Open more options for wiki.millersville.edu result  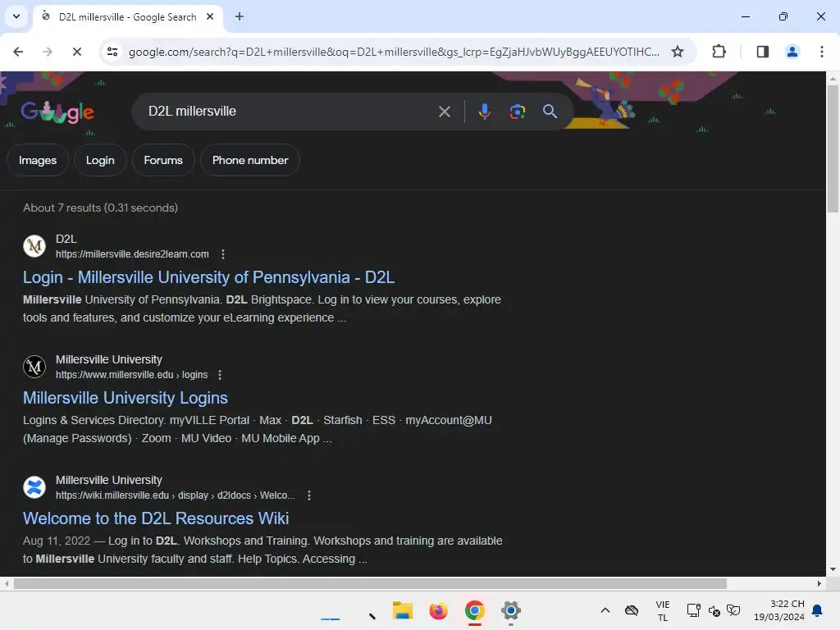point(309,495)
